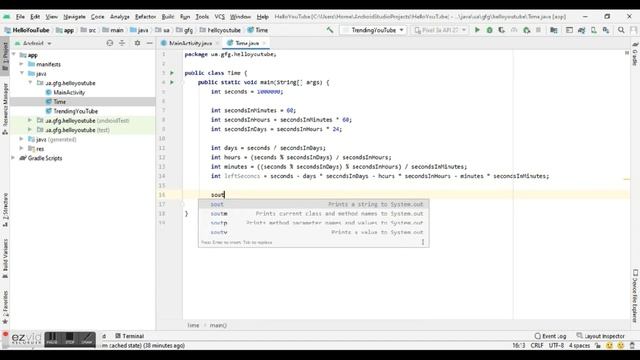This screenshot has width=640, height=360.
Task: Open the profiler icon in toolbar
Action: click(514, 30)
